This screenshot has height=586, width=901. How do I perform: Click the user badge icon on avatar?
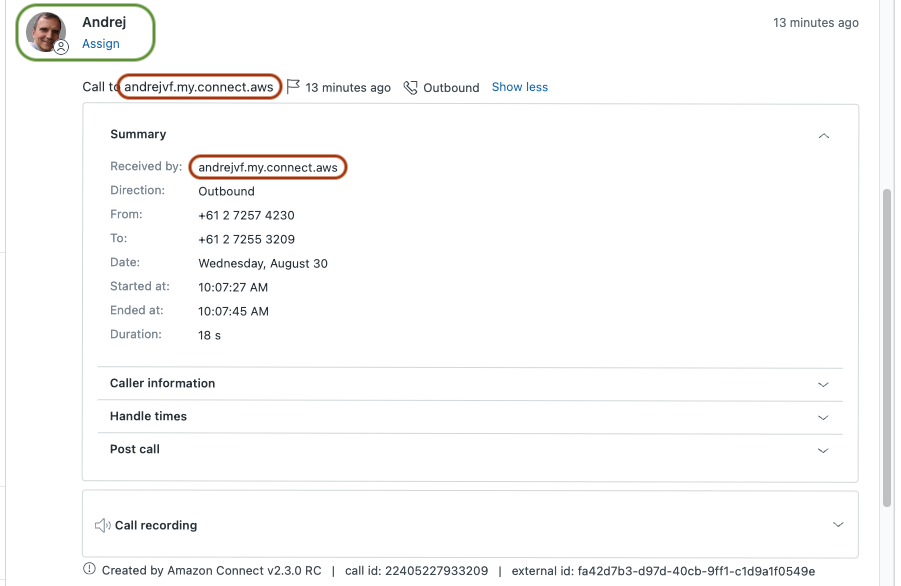[61, 47]
